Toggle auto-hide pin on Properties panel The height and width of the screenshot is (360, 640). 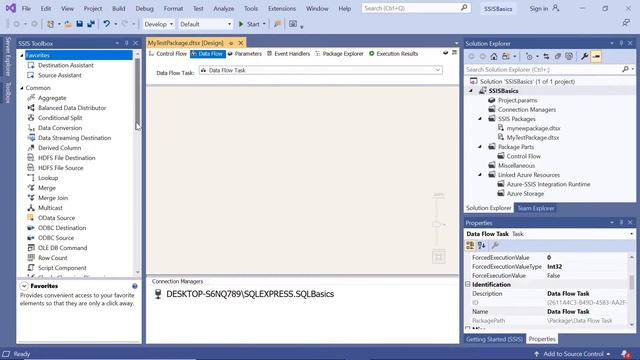pyautogui.click(x=621, y=222)
